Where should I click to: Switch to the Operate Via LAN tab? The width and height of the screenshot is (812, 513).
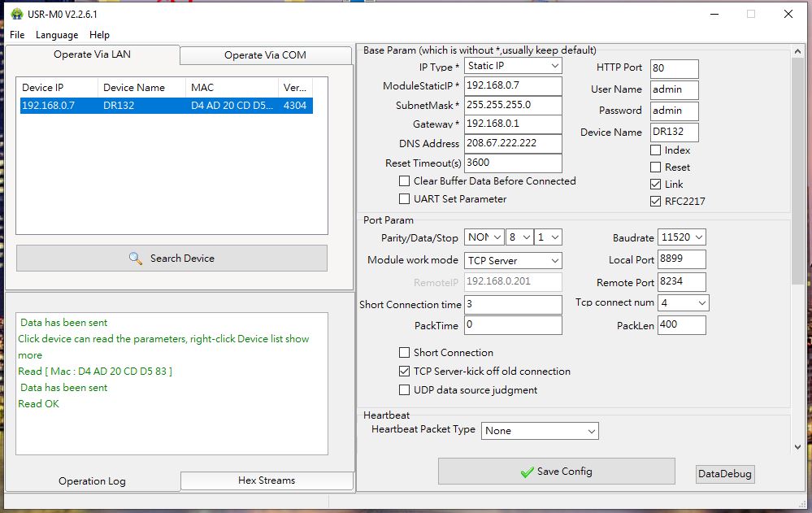(92, 54)
